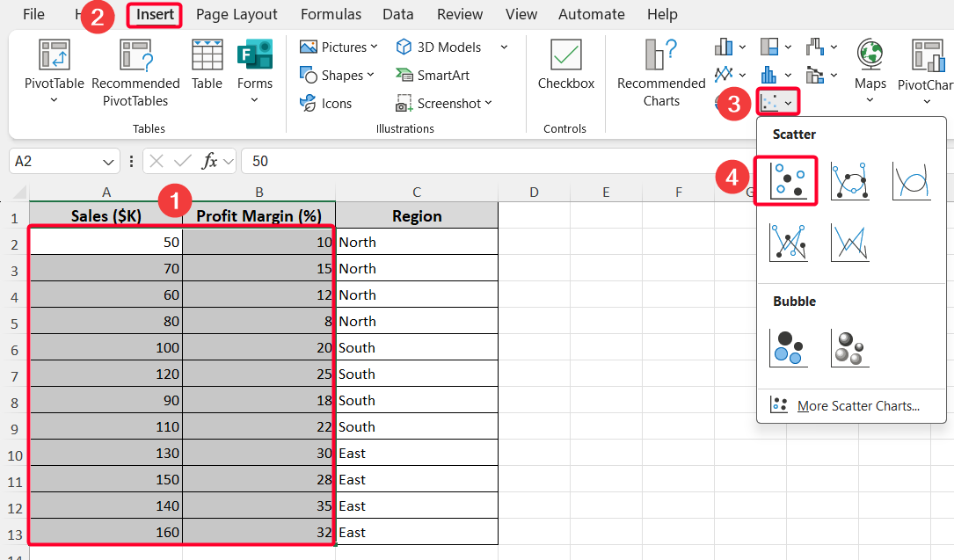The height and width of the screenshot is (560, 954).
Task: Open the Maps chart tool
Action: [x=870, y=66]
